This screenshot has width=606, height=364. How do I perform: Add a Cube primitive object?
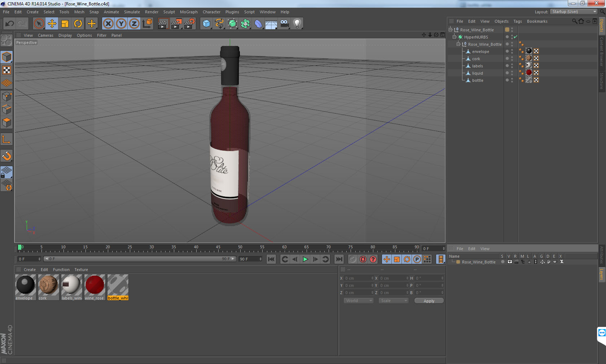click(x=206, y=24)
